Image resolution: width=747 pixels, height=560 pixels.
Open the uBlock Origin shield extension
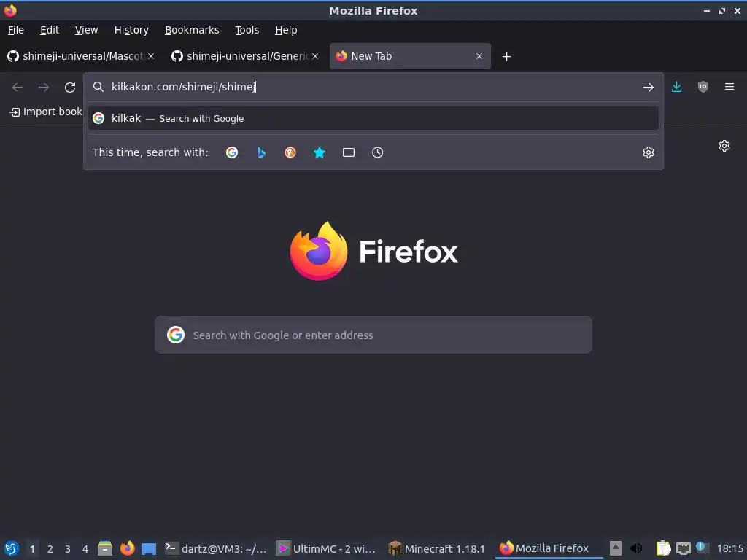point(703,87)
